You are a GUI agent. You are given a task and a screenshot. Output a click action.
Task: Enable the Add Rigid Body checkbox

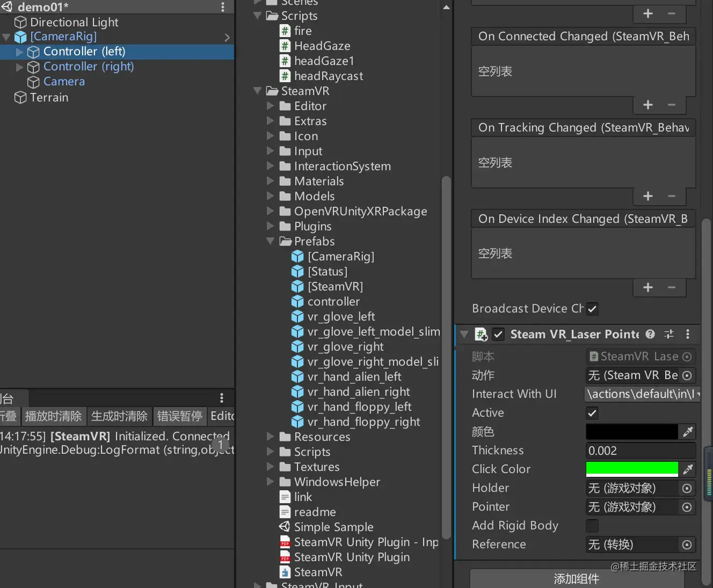click(592, 526)
